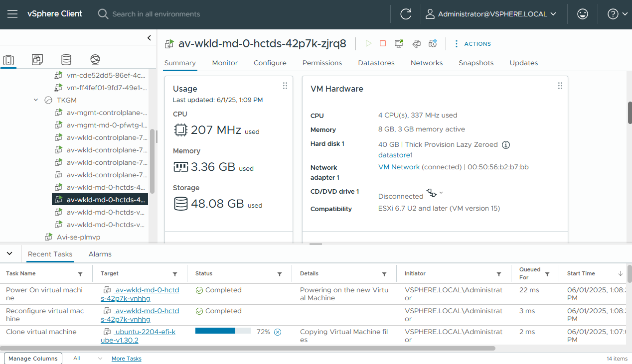Collapse the TKGM folder tree node
This screenshot has width=632, height=364.
click(x=36, y=100)
